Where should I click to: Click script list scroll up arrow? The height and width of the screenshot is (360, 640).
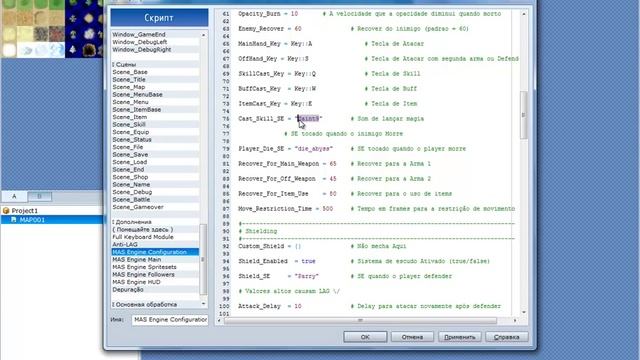pyautogui.click(x=203, y=35)
